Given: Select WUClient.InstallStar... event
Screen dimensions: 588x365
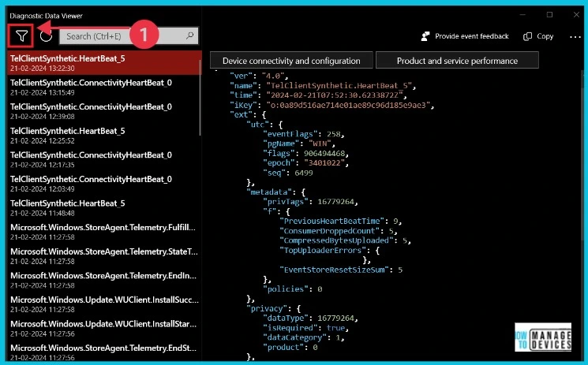Looking at the screenshot, I should pyautogui.click(x=104, y=328).
